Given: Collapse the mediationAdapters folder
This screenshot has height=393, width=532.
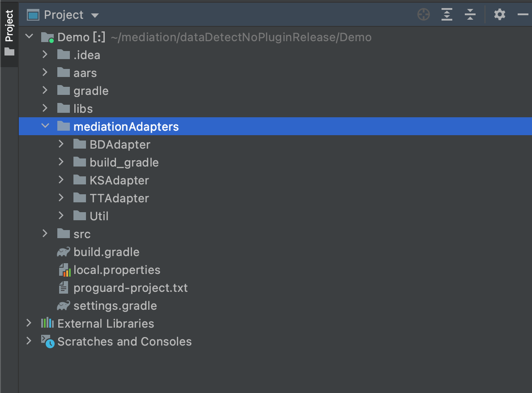Looking at the screenshot, I should 45,127.
